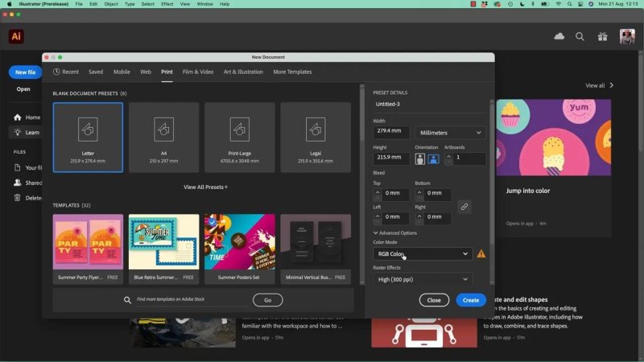Click the Left bleed stepper arrows
This screenshot has width=644, height=362.
coord(378,218)
